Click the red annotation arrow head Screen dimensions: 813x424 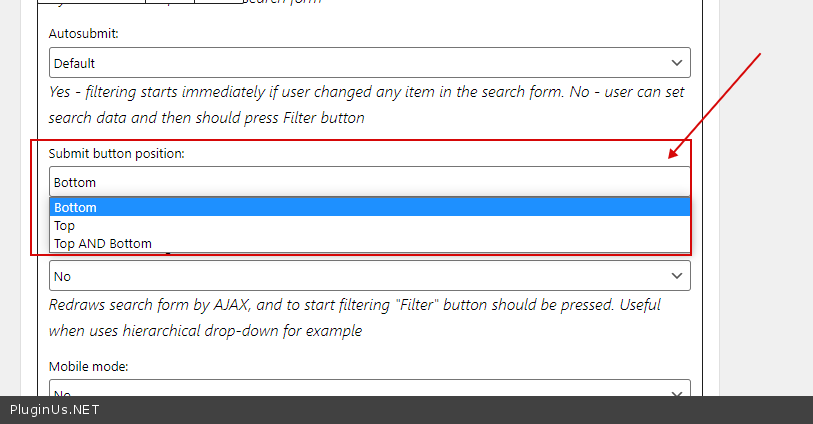(675, 154)
